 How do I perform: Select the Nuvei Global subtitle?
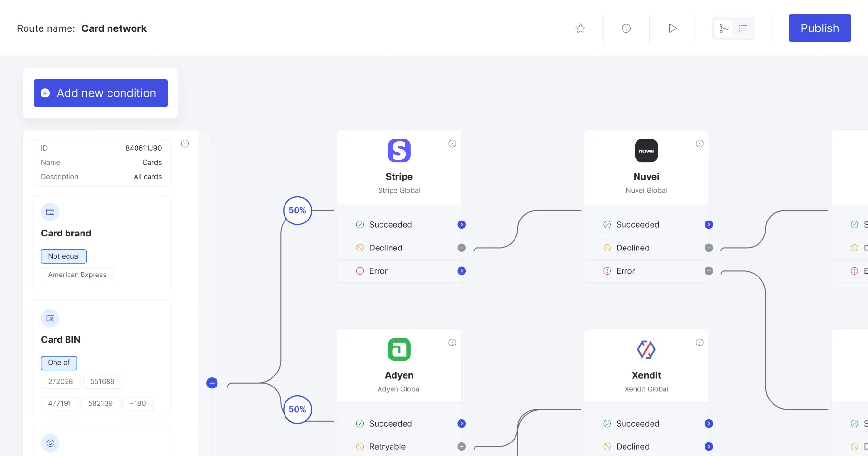[646, 191]
